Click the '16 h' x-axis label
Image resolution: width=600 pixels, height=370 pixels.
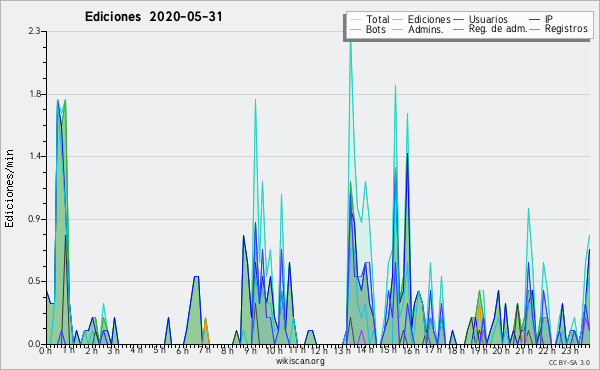[411, 351]
